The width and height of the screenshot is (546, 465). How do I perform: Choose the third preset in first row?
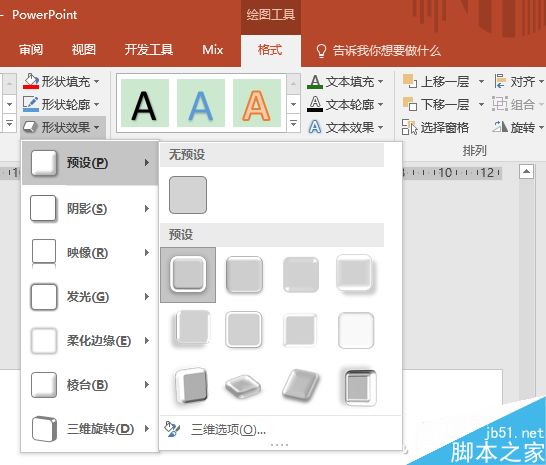pos(301,275)
